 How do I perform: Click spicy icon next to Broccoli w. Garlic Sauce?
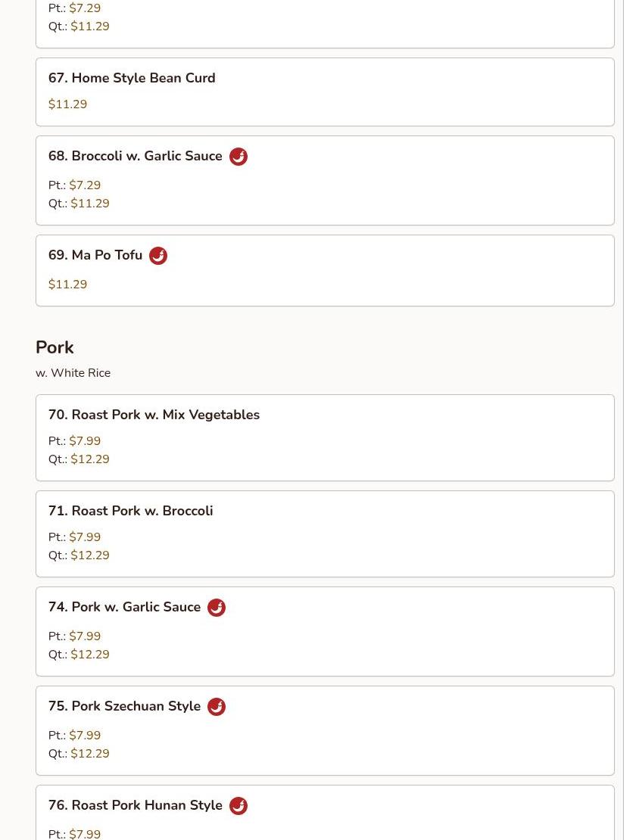point(238,157)
